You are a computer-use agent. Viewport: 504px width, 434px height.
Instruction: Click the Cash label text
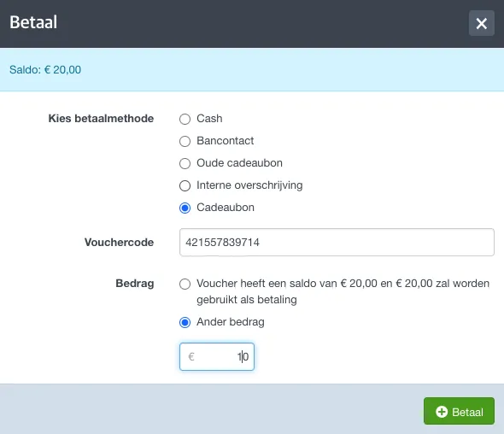(209, 118)
